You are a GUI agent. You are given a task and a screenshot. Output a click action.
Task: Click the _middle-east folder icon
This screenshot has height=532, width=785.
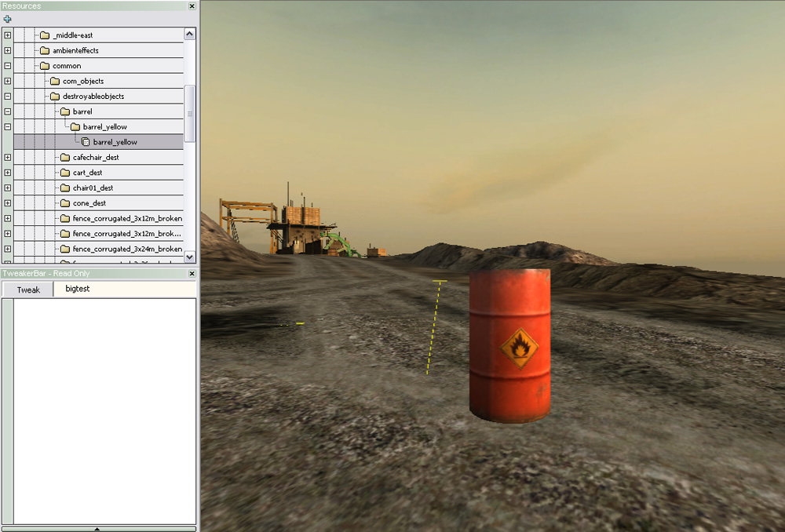pos(45,35)
